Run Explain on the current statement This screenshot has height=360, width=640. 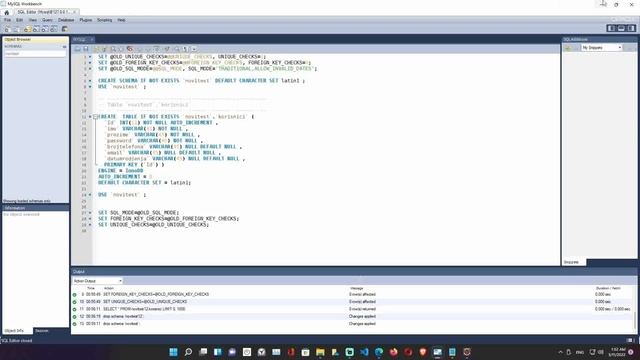click(x=113, y=49)
